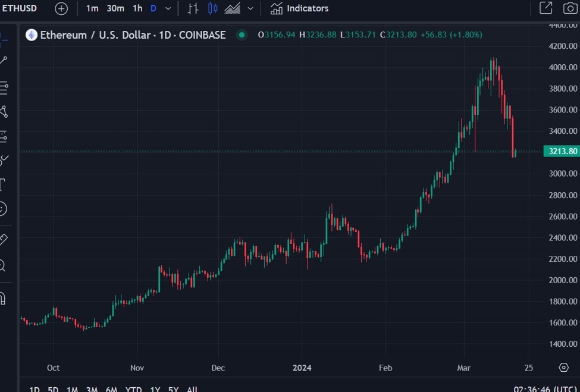Select the Trend Line drawing tool
Image resolution: width=580 pixels, height=392 pixels.
[6, 59]
